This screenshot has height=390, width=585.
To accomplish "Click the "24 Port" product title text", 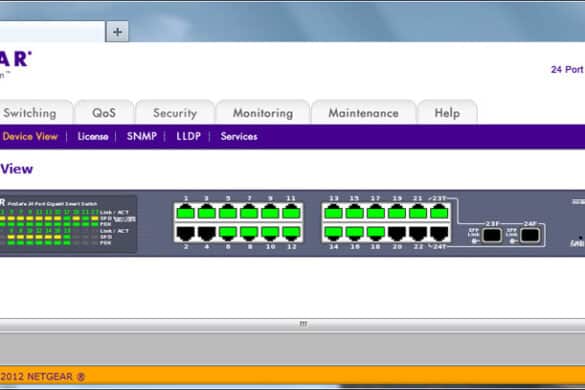I will (567, 70).
